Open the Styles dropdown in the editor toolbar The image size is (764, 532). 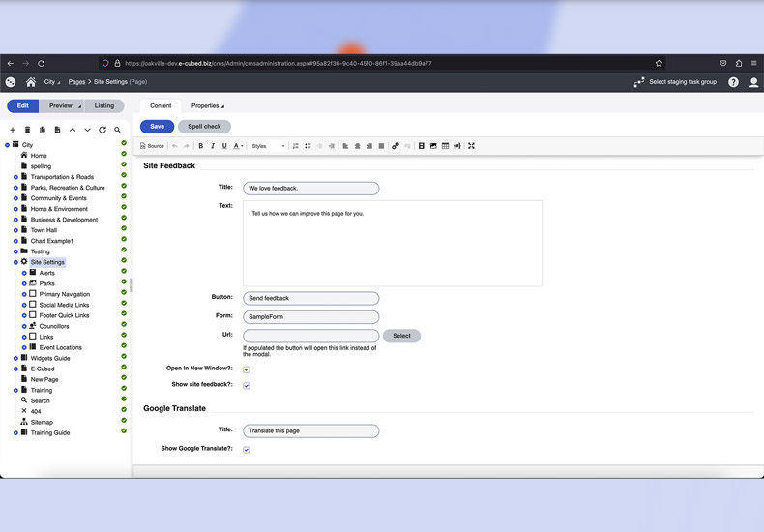pos(268,146)
